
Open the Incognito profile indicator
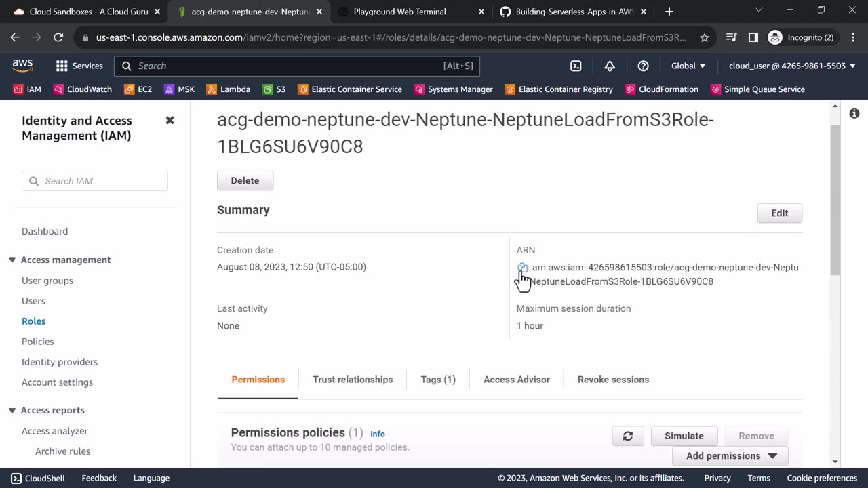tap(802, 37)
